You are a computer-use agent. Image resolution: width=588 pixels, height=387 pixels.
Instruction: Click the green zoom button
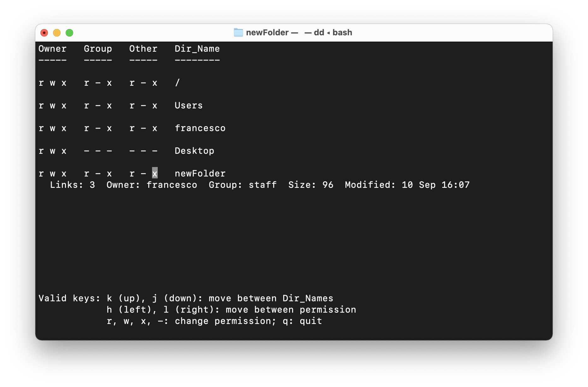point(70,32)
